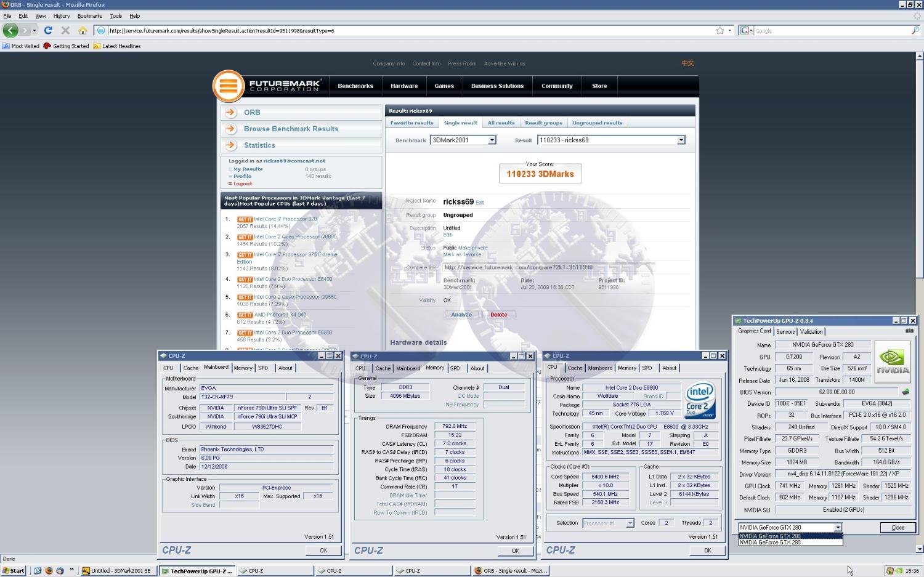This screenshot has width=924, height=577.
Task: Click the GET IT badge for AMD Phenom II X4 940
Action: (245, 315)
